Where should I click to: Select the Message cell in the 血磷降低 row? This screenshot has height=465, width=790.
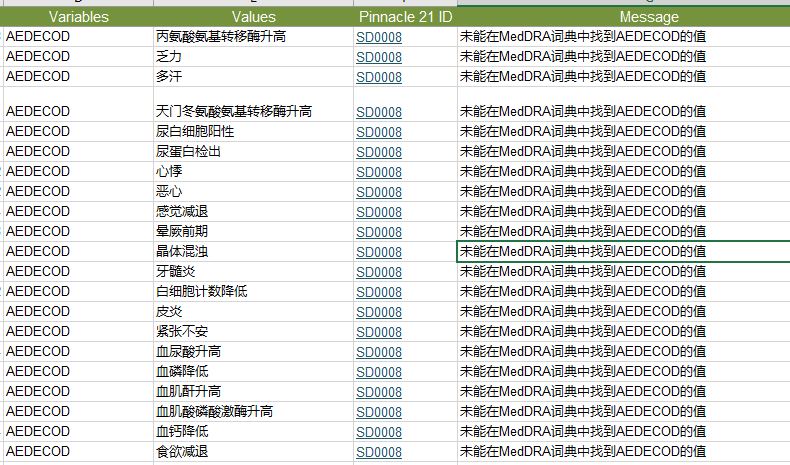[x=623, y=371]
